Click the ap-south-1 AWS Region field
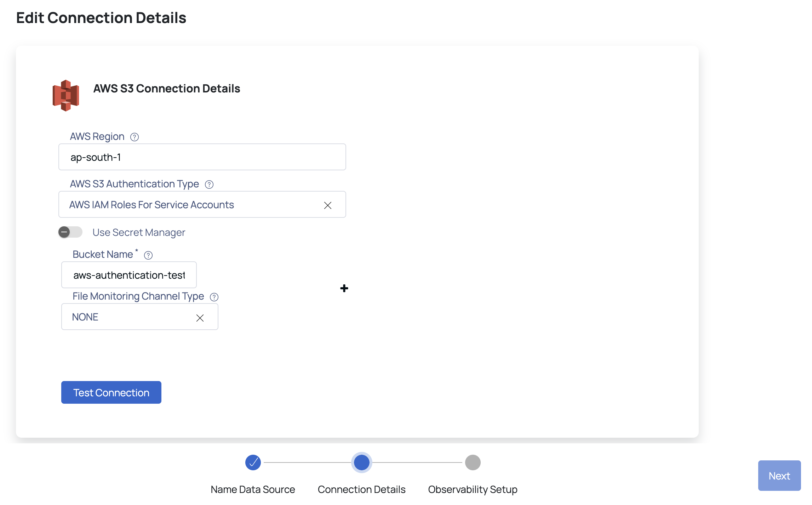The height and width of the screenshot is (505, 812). (x=202, y=157)
